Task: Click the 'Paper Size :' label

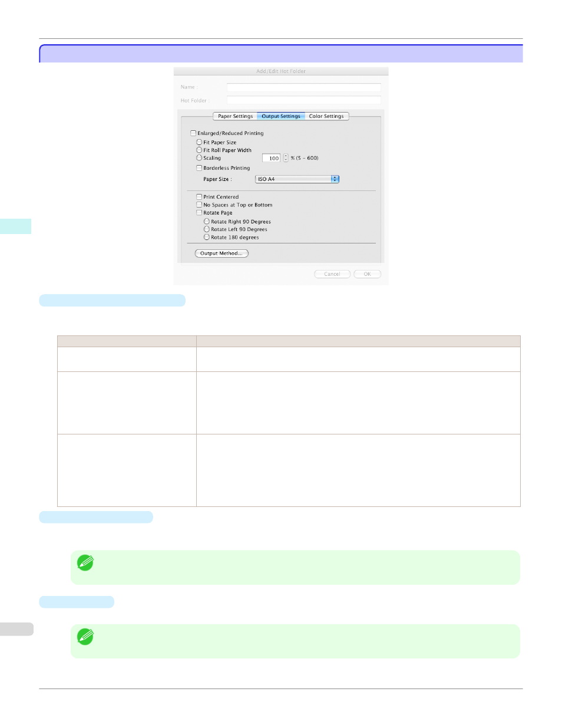Action: click(217, 179)
